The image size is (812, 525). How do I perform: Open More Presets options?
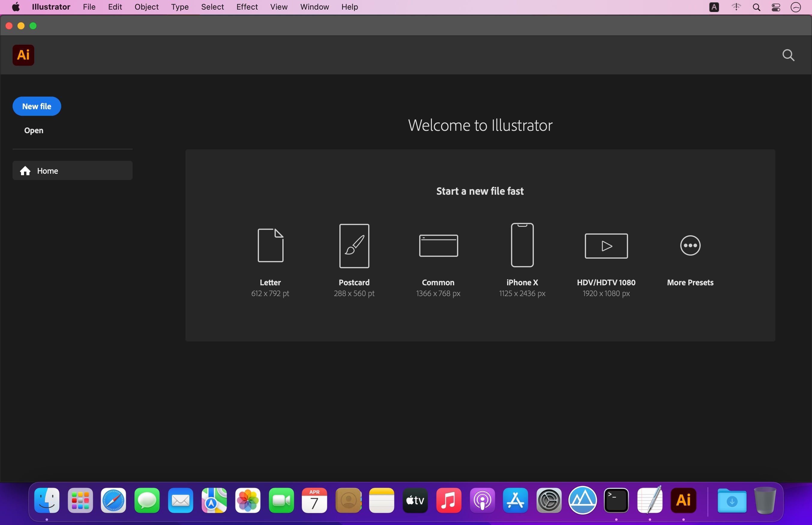click(690, 245)
